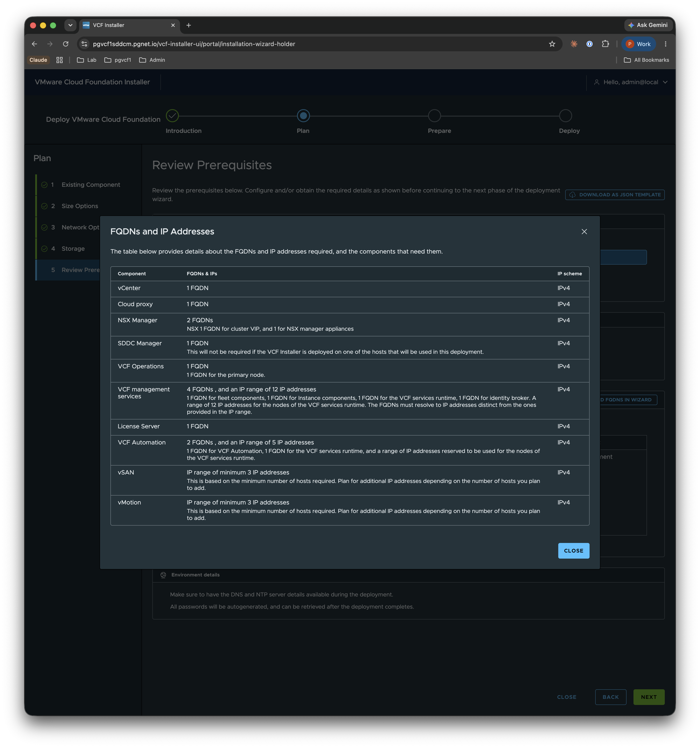Viewport: 700px width, 748px height.
Task: Click the NEXT button
Action: click(648, 697)
